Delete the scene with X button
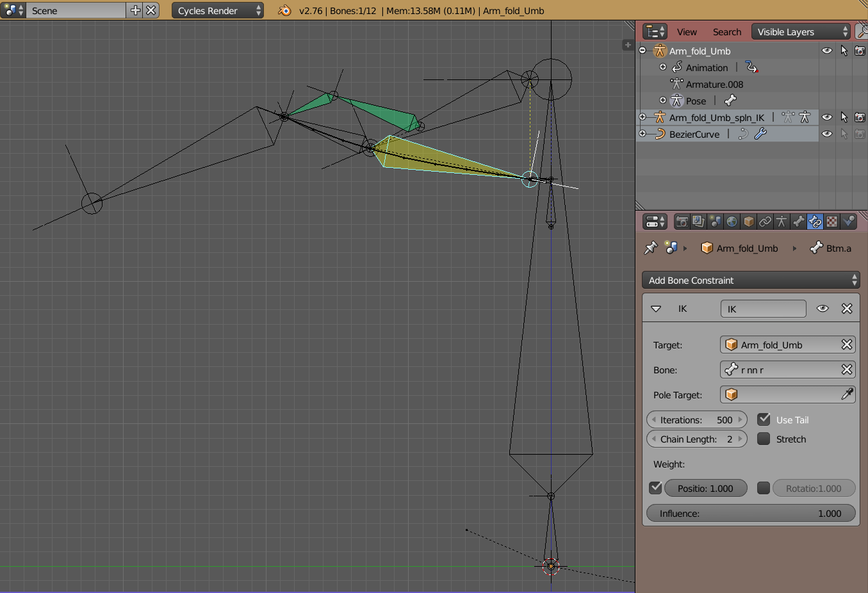 [151, 10]
